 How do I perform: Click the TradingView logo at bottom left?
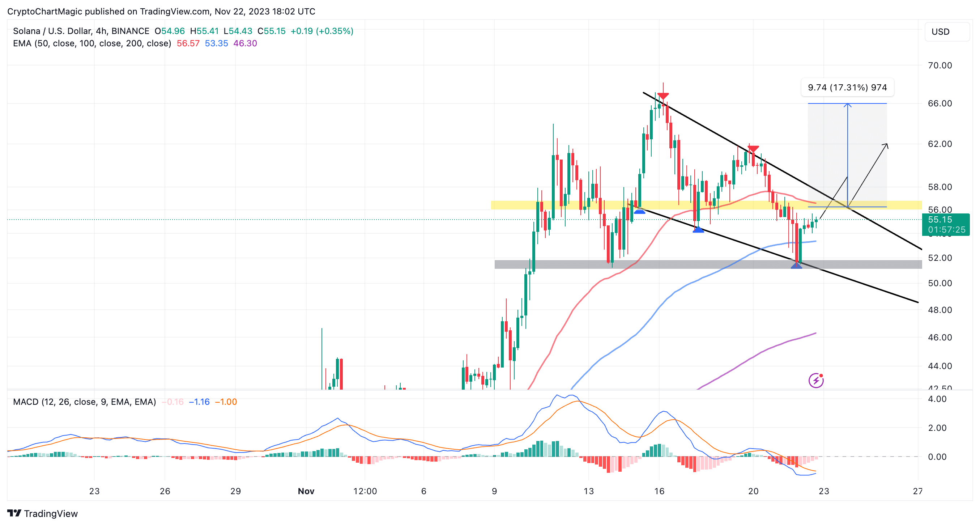42,513
